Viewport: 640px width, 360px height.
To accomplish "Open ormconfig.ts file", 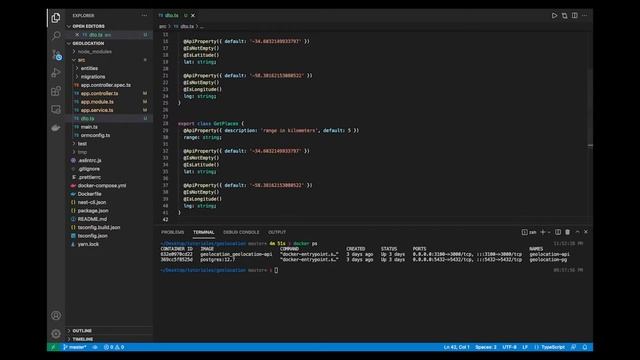I will pyautogui.click(x=95, y=135).
